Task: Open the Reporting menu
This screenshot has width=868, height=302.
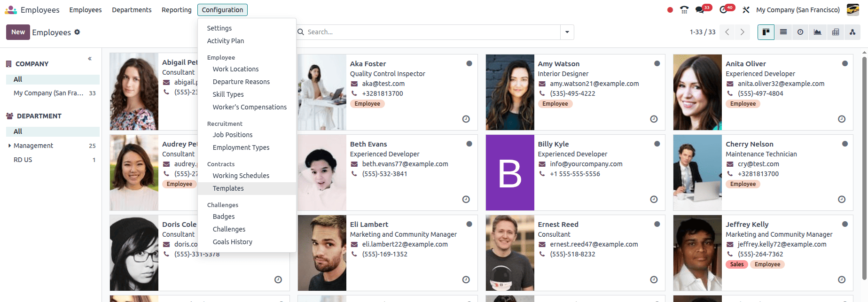Action: click(177, 10)
